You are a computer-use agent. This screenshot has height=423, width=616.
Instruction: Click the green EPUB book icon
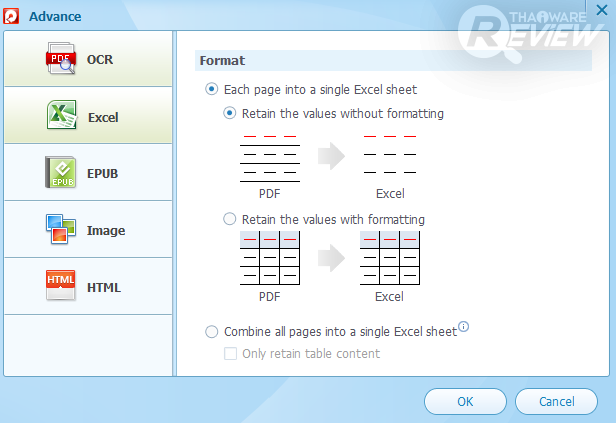pos(60,172)
